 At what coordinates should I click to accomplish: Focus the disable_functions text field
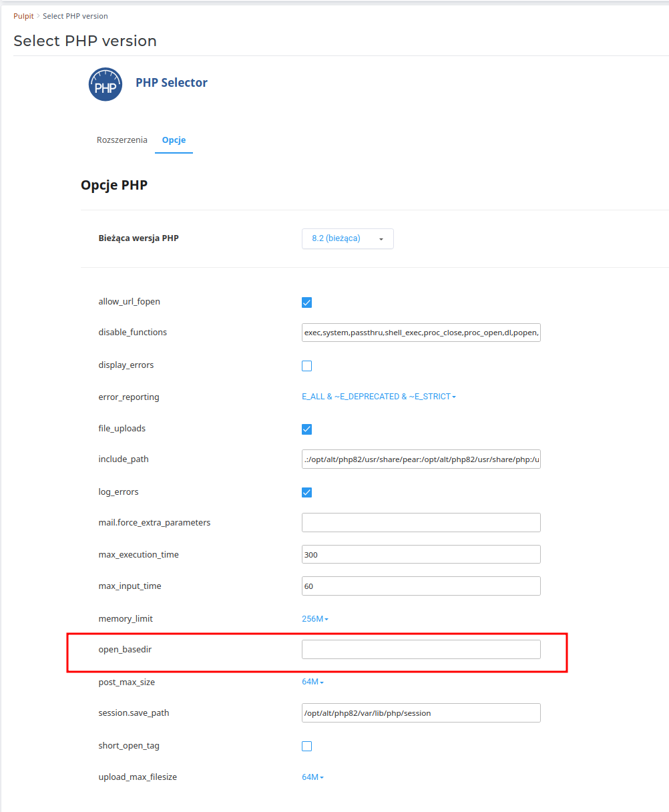pos(421,333)
